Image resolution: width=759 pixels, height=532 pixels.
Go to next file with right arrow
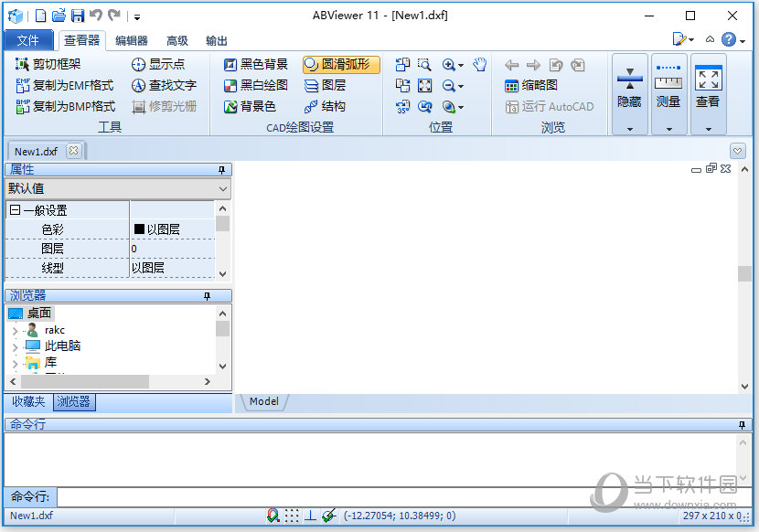point(533,64)
